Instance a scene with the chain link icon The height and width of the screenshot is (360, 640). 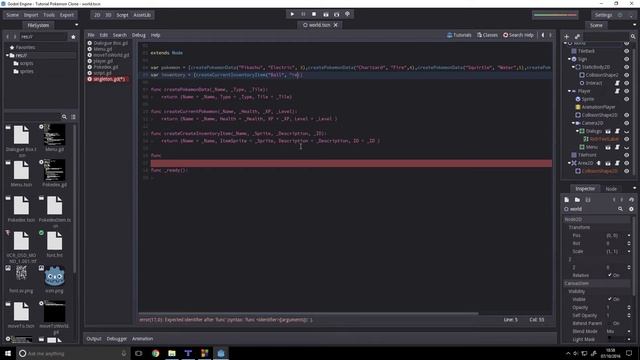[x=577, y=37]
